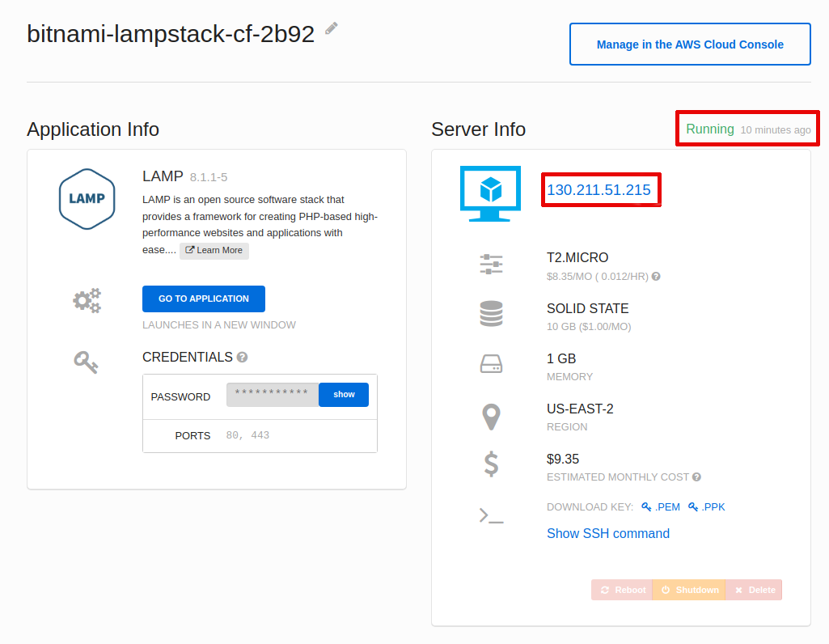Click the 10 GB ($1.00/MO) disk text

point(589,327)
